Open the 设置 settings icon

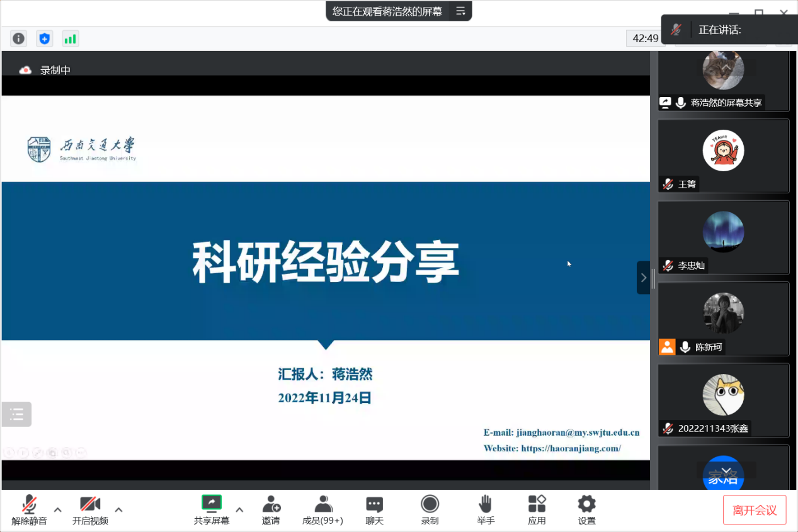point(586,510)
